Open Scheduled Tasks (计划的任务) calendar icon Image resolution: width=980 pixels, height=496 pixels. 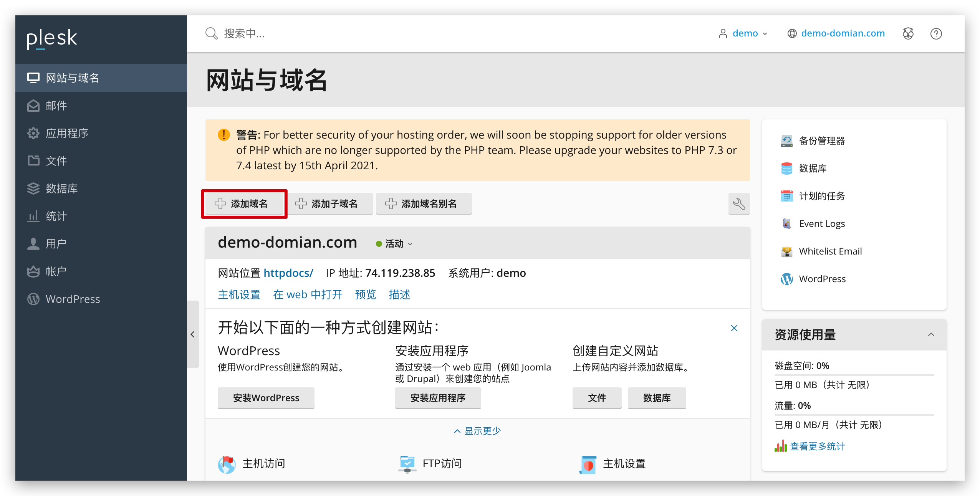[786, 196]
